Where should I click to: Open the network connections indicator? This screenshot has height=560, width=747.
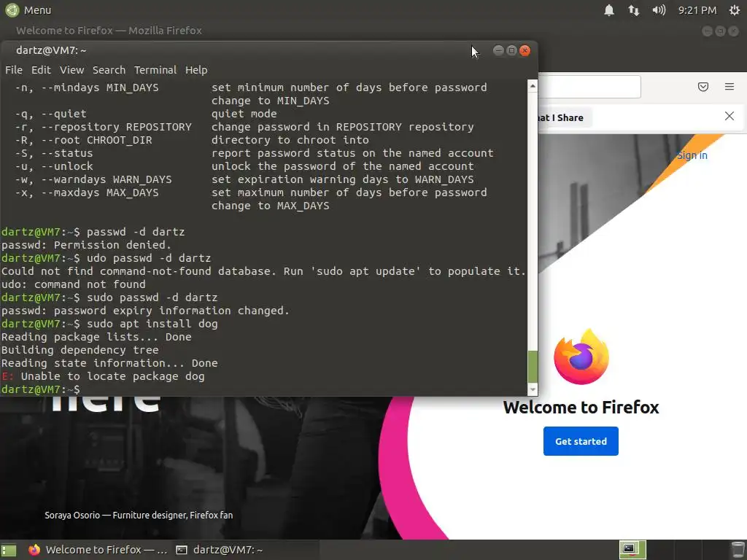[x=634, y=10]
